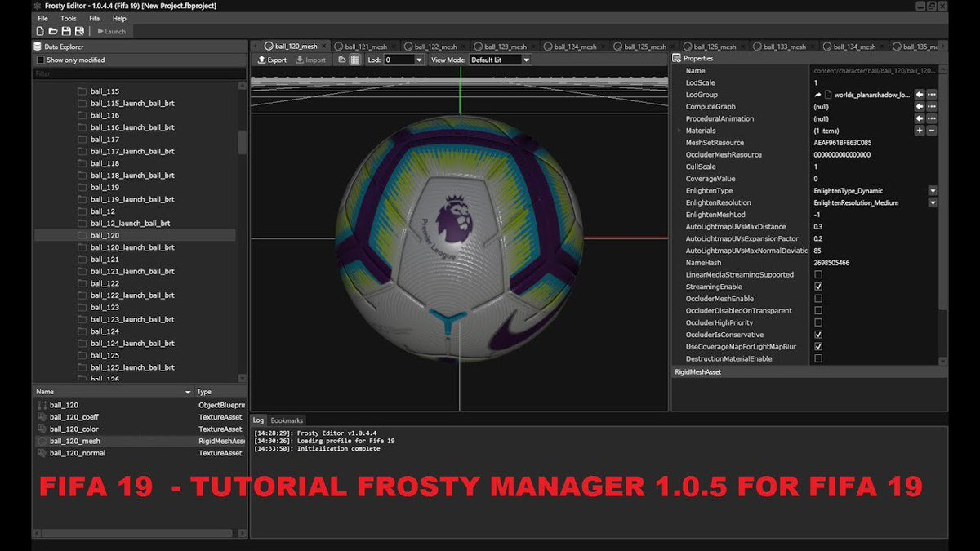980x551 pixels.
Task: Switch to the ball_121_mesh tab
Action: pyautogui.click(x=364, y=47)
